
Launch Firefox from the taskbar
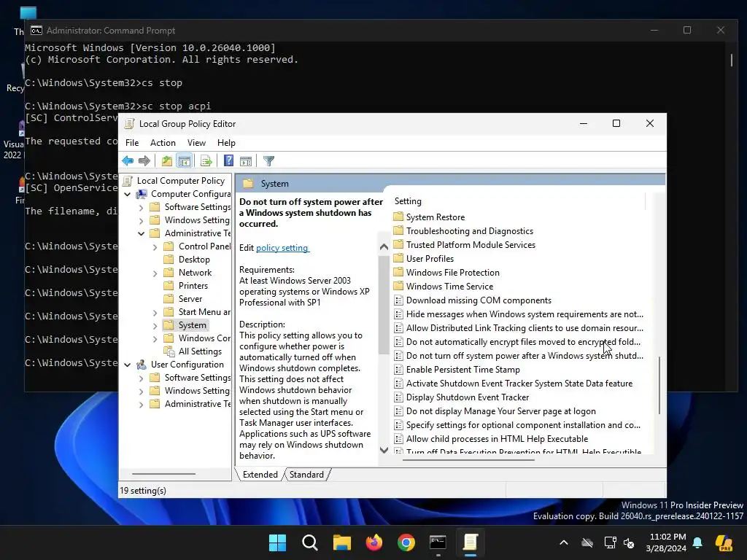point(374,542)
